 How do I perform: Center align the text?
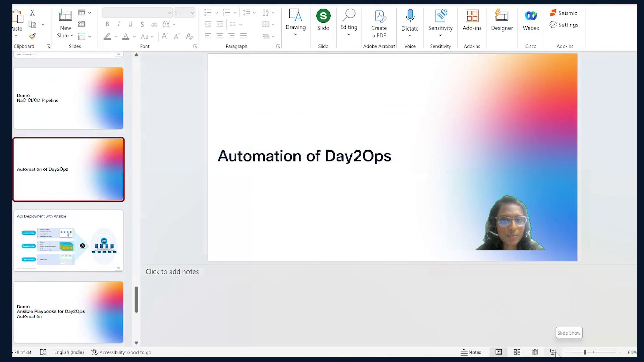pyautogui.click(x=220, y=36)
